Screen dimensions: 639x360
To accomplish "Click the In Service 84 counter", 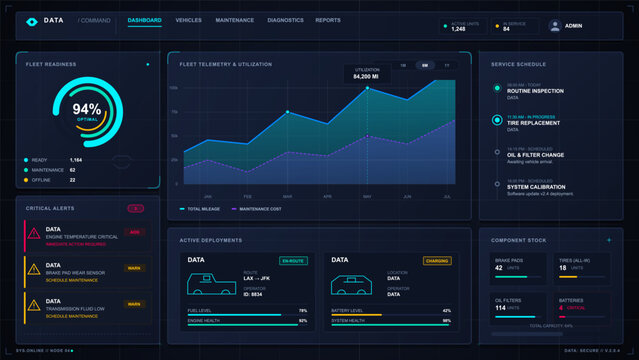I will [x=514, y=26].
